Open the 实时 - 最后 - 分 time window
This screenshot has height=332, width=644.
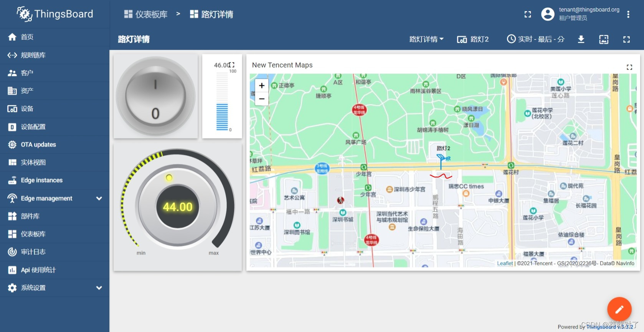click(x=536, y=39)
